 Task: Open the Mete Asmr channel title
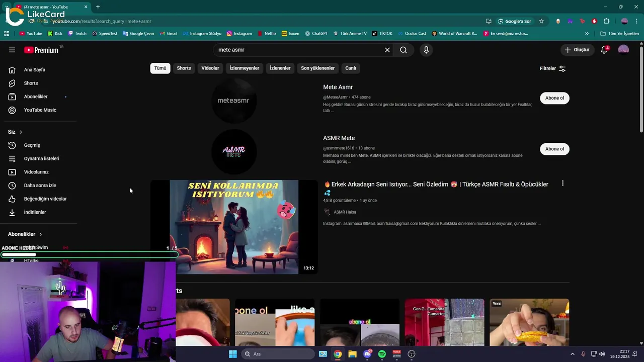(338, 87)
